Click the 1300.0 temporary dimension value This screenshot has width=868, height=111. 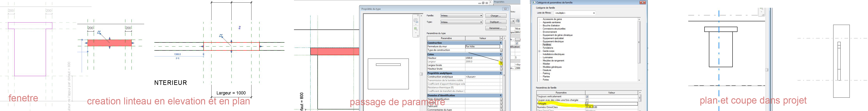(177, 54)
